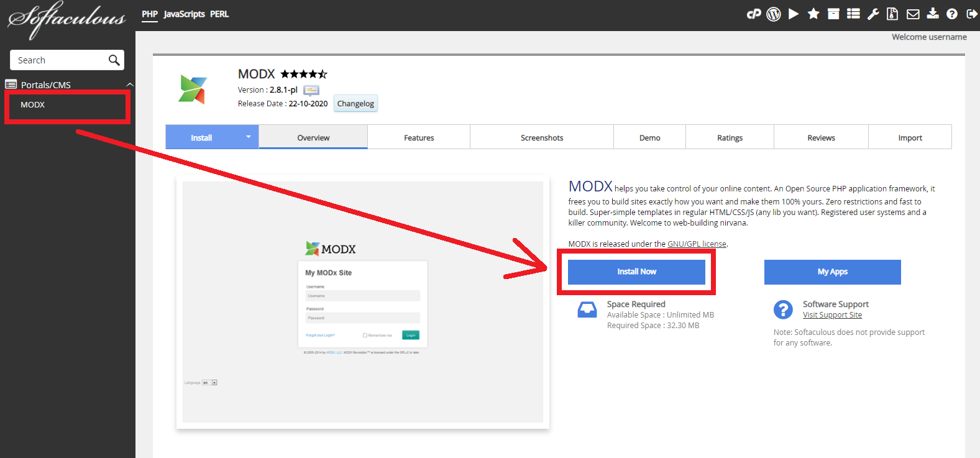
Task: Click the 'Required Space : 32.30 MB' text
Action: pos(653,326)
